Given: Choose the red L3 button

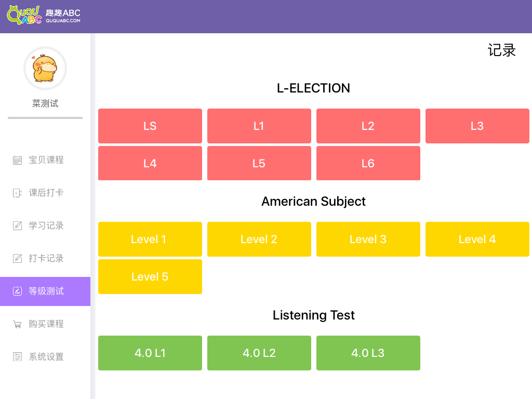Looking at the screenshot, I should tap(477, 126).
